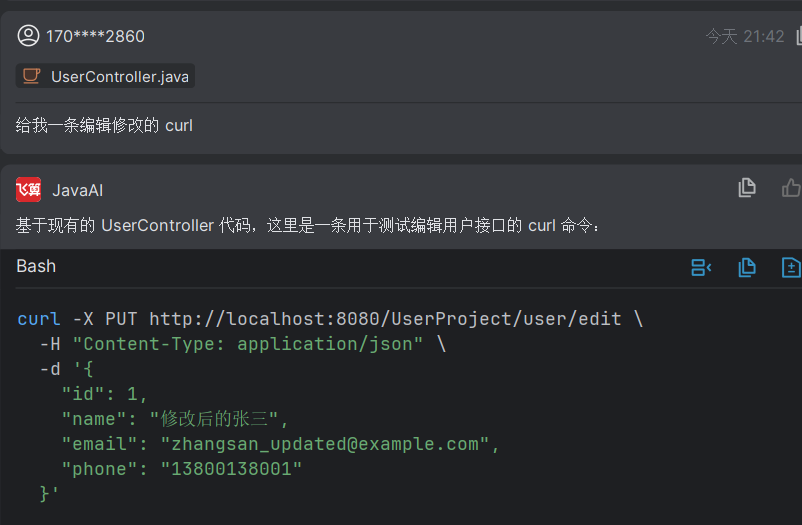Open the UserController.java attachment filename

click(x=119, y=76)
